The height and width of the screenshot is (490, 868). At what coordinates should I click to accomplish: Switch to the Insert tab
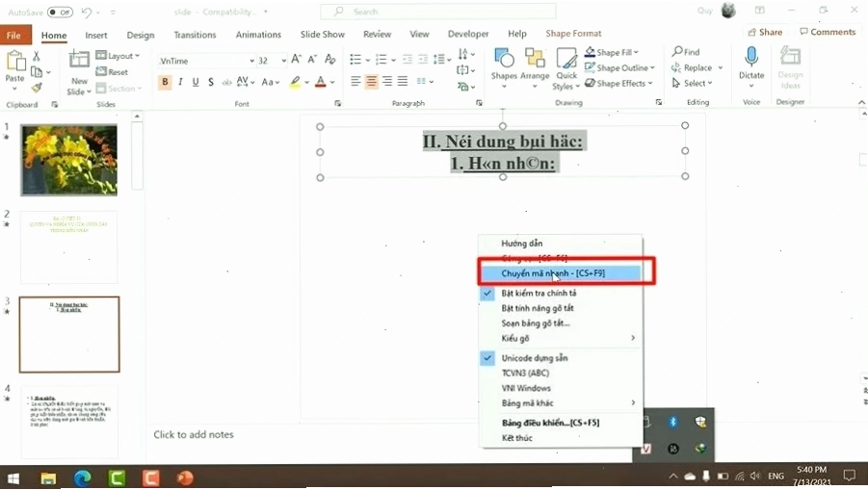(x=95, y=35)
